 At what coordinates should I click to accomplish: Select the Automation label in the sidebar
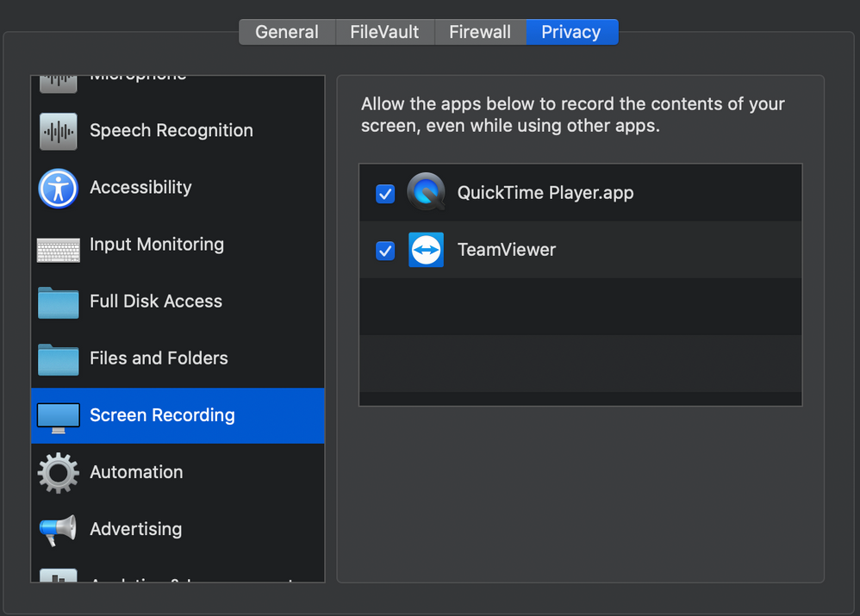(136, 472)
